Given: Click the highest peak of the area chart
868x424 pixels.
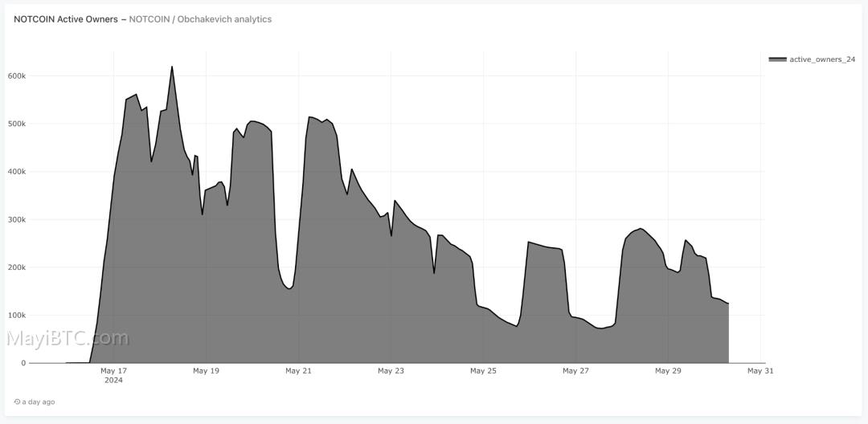Looking at the screenshot, I should click(x=172, y=67).
